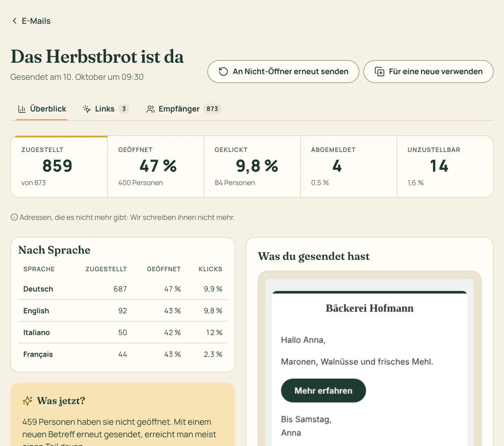
Task: Click the Links count badge '3'
Action: point(124,109)
